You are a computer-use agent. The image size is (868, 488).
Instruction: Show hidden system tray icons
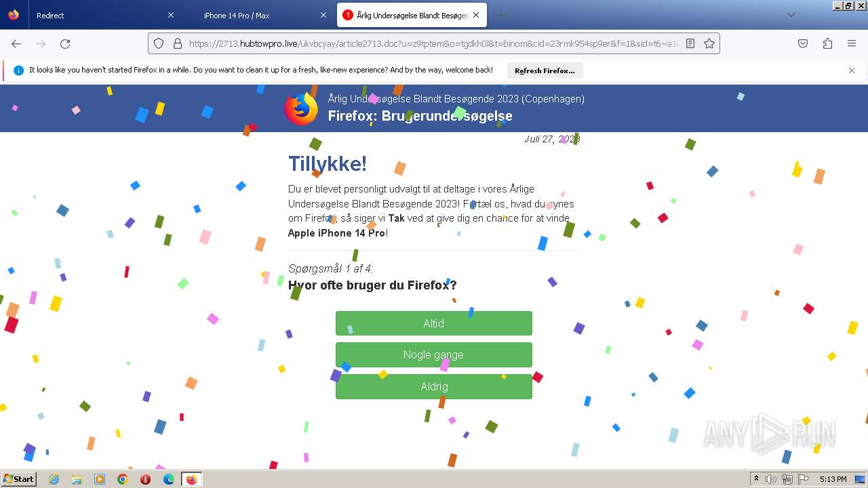click(756, 479)
